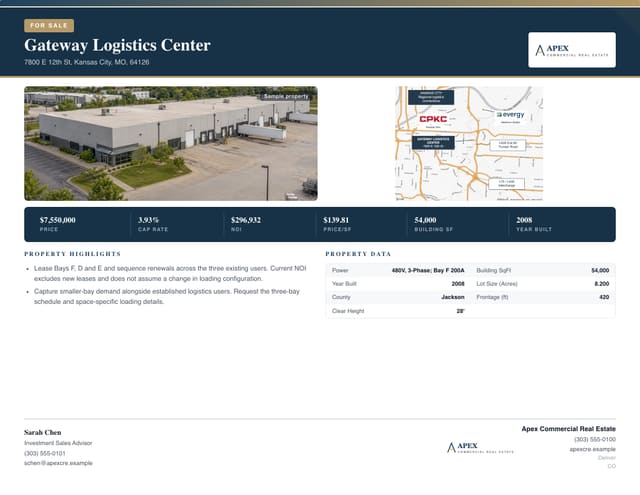Click the name Sarah Chen
Screen dimensions: 640x495
point(42,433)
